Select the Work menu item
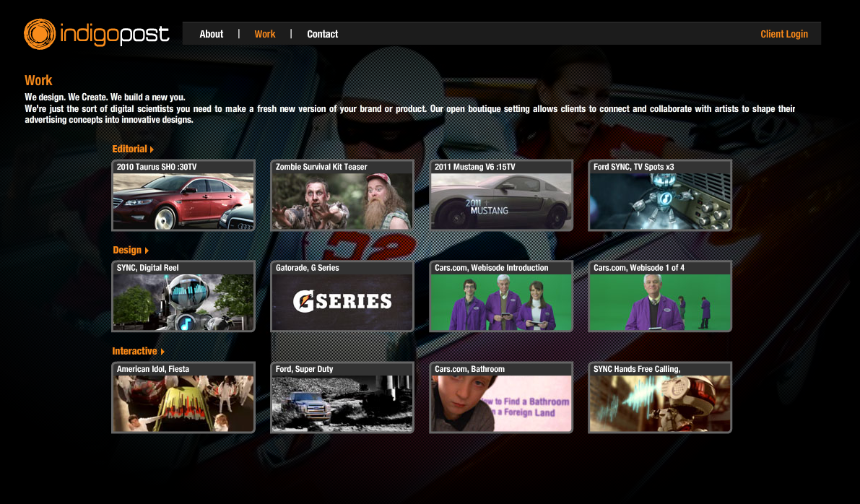Viewport: 860px width, 504px height. click(265, 34)
